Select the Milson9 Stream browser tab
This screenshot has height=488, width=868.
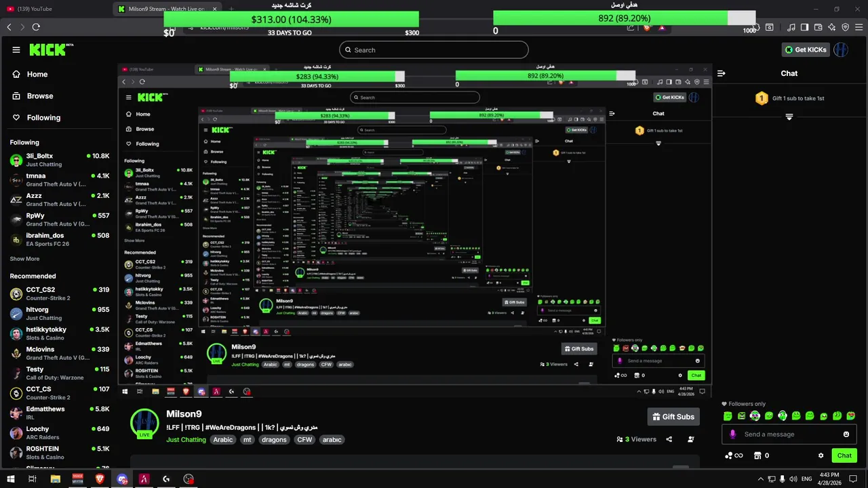pyautogui.click(x=166, y=9)
